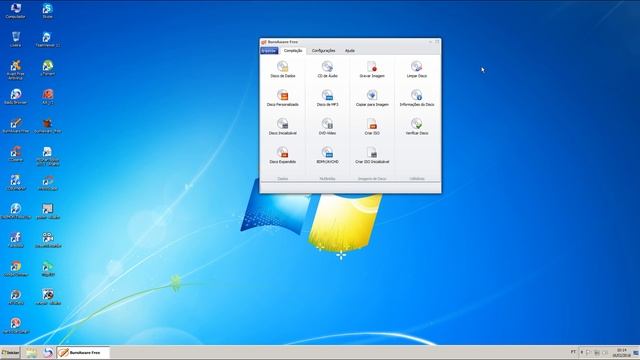Open the Disco de Dados tool

[282, 69]
